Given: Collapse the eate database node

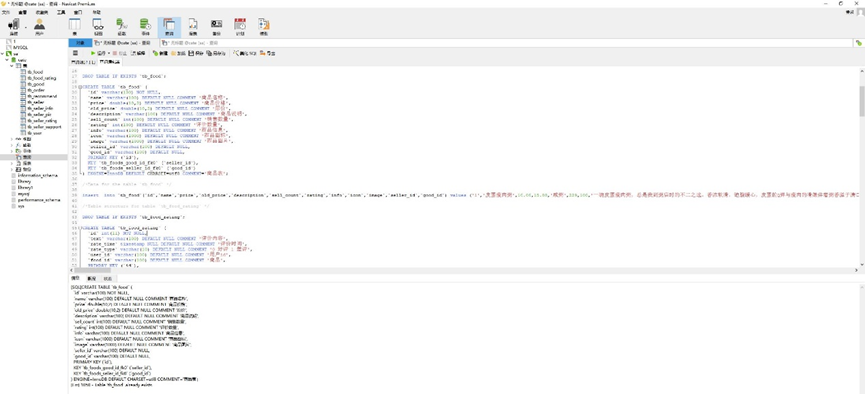Looking at the screenshot, I should [7, 60].
